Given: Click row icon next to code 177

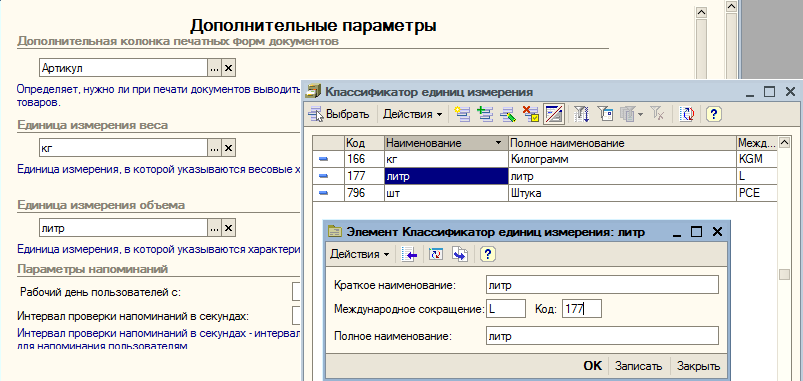Looking at the screenshot, I should 324,176.
